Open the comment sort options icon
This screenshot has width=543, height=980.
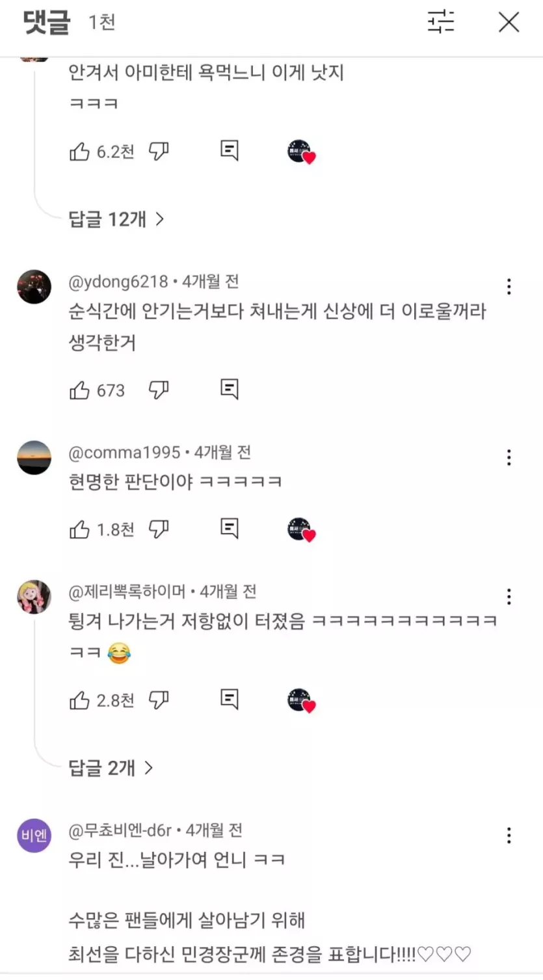pyautogui.click(x=440, y=22)
